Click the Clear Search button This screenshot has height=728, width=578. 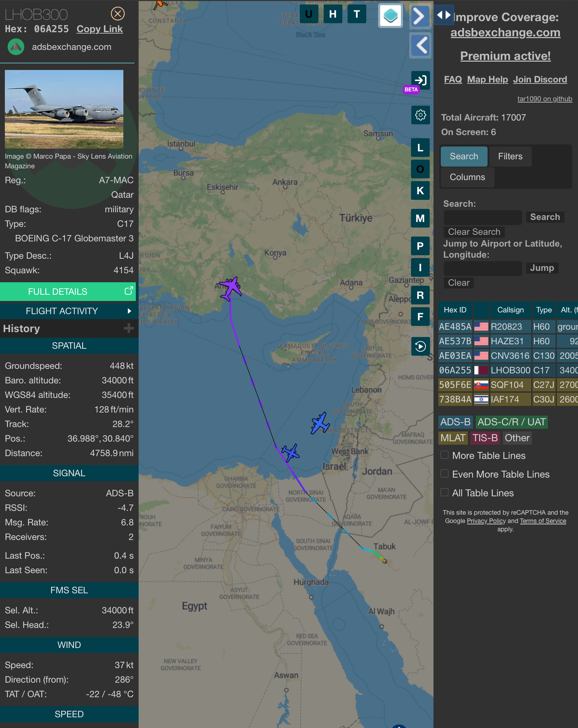pyautogui.click(x=474, y=232)
